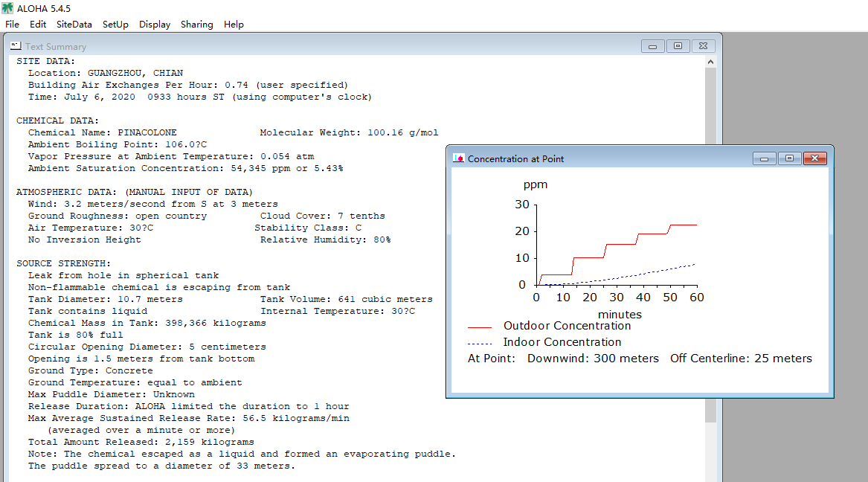Open the Help menu
The width and height of the screenshot is (868, 482).
tap(234, 25)
